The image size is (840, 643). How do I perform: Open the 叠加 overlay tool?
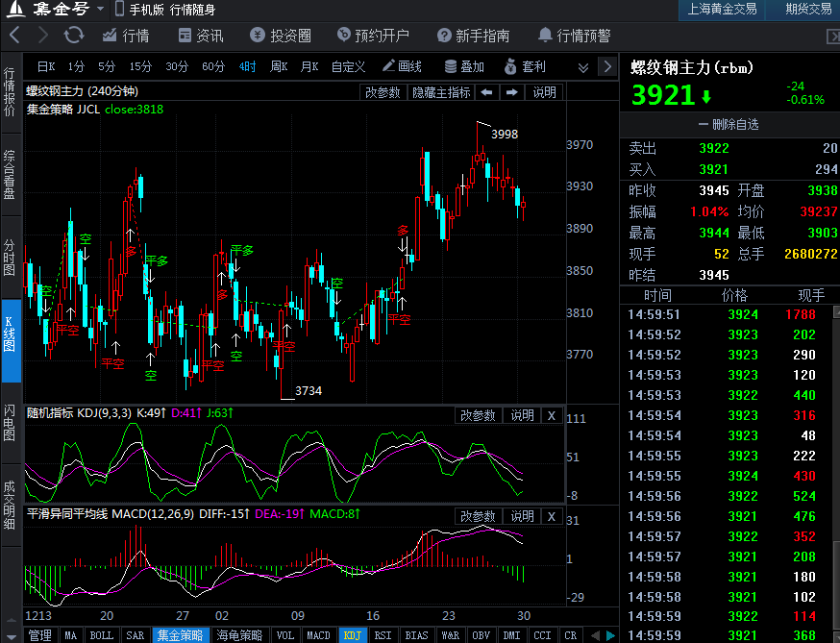tap(464, 66)
